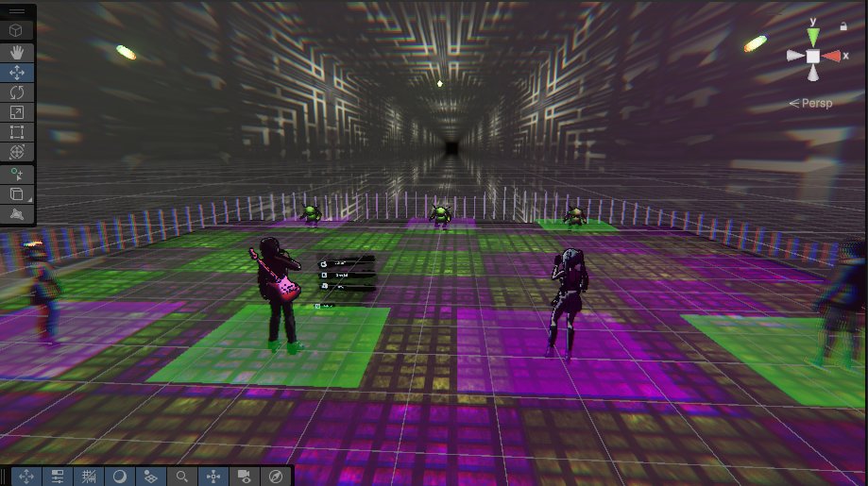Select the guitarist character with pink guitar
Viewport: 868px width, 486px height.
(x=278, y=295)
